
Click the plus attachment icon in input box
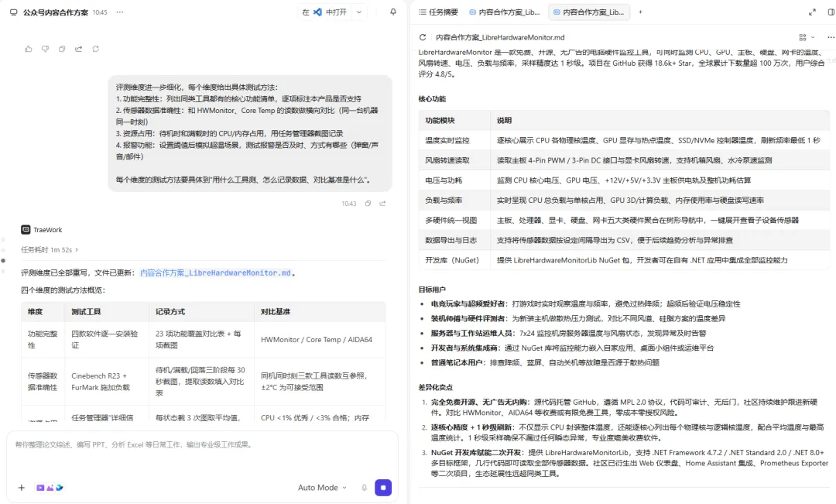click(x=22, y=488)
